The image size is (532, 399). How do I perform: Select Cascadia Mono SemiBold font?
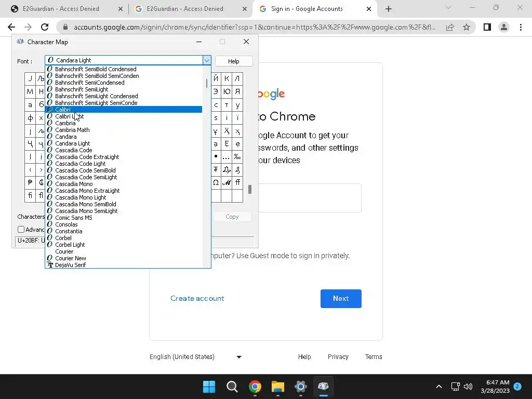click(x=124, y=204)
